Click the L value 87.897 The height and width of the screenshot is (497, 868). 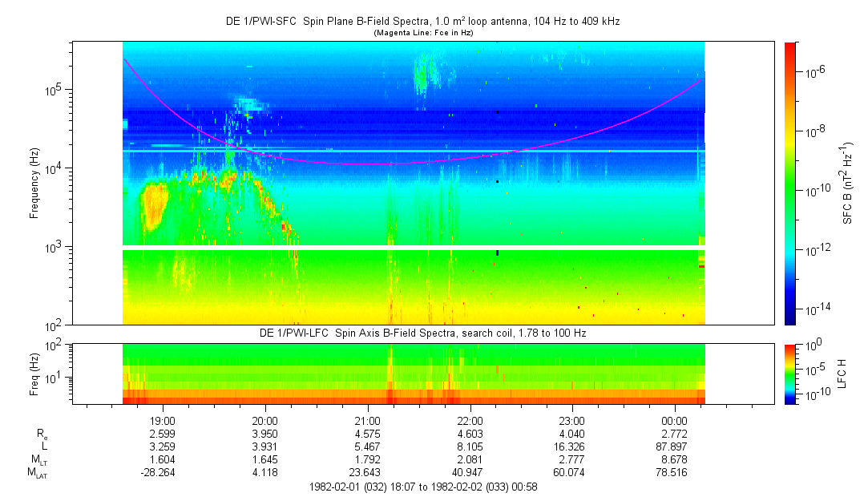[x=675, y=446]
